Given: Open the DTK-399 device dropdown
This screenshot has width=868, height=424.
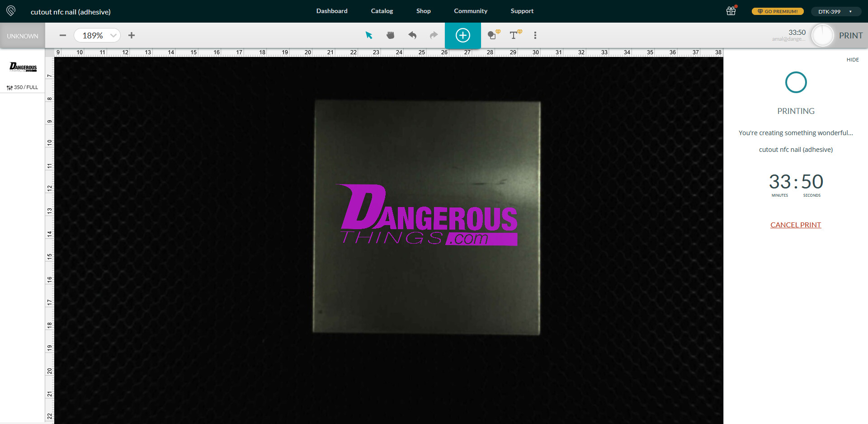Looking at the screenshot, I should coord(835,11).
